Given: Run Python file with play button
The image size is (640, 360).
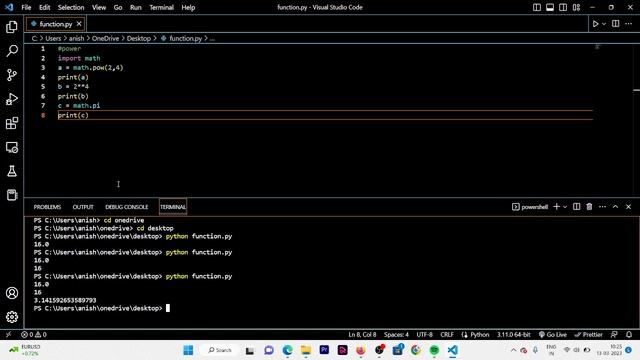Looking at the screenshot, I should tap(595, 24).
